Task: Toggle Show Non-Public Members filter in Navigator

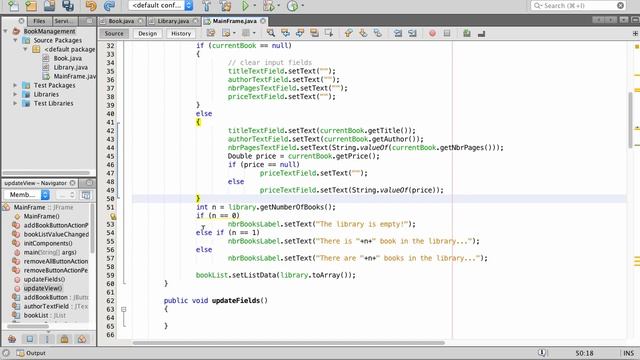Action: point(64,339)
